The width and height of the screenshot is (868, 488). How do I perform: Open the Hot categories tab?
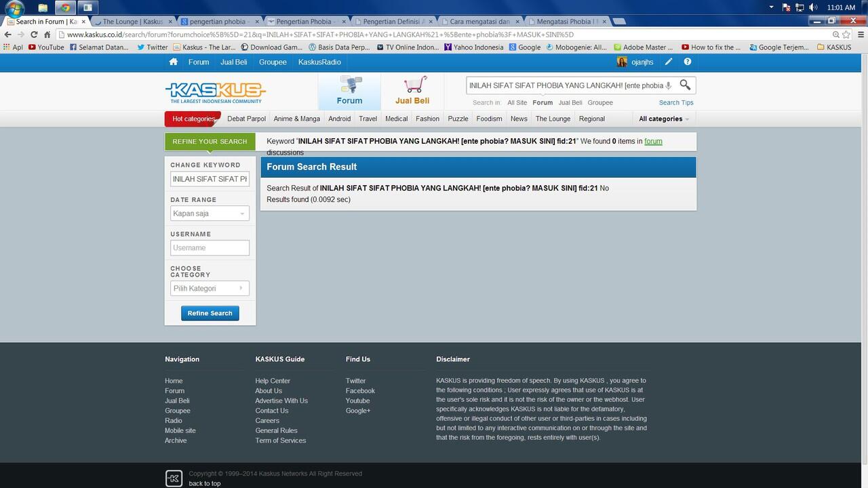(193, 119)
